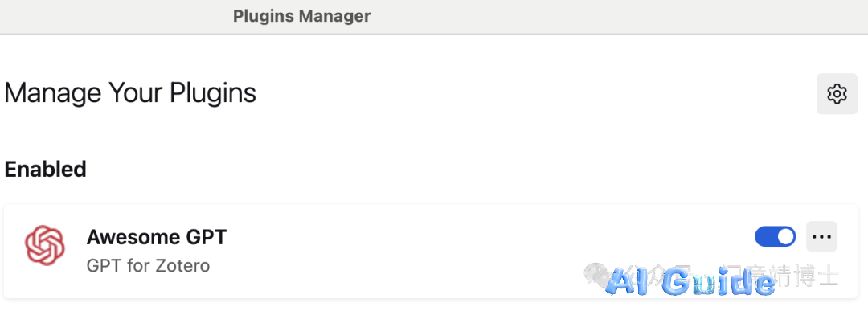Click the ellipsis icon next to the toggle
Image resolution: width=868 pixels, height=311 pixels.
[821, 237]
